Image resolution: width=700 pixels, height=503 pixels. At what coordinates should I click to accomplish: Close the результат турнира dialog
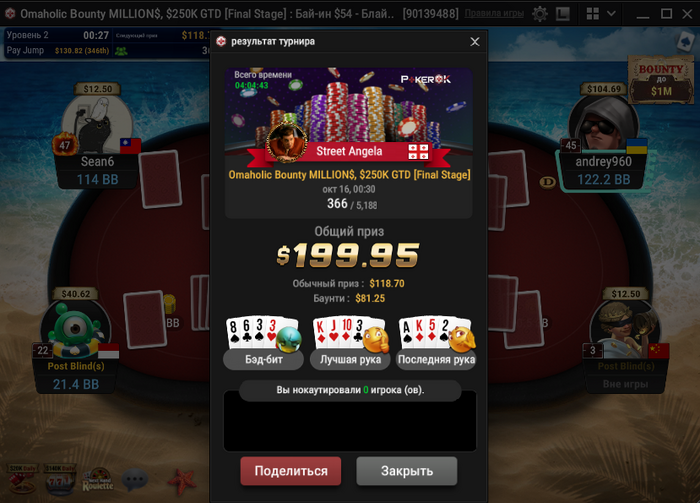point(475,42)
